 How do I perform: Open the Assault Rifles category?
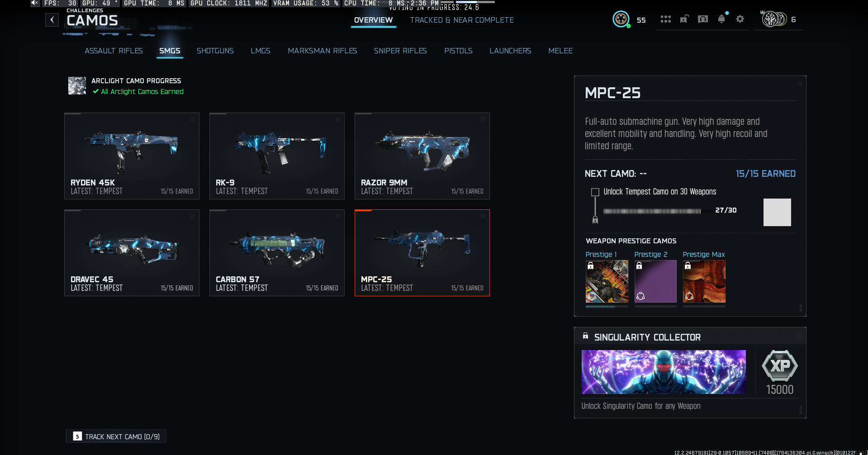point(114,51)
